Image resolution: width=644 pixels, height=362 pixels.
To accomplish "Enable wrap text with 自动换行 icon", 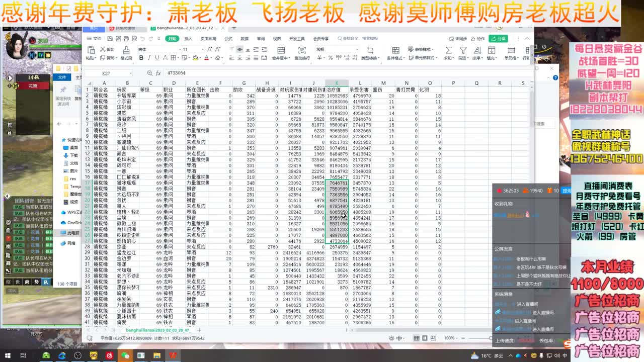I will 302,51.
